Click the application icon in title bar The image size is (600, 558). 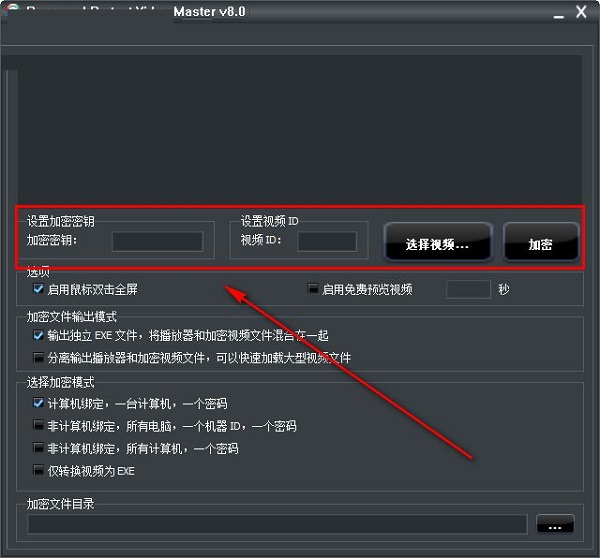pos(11,10)
